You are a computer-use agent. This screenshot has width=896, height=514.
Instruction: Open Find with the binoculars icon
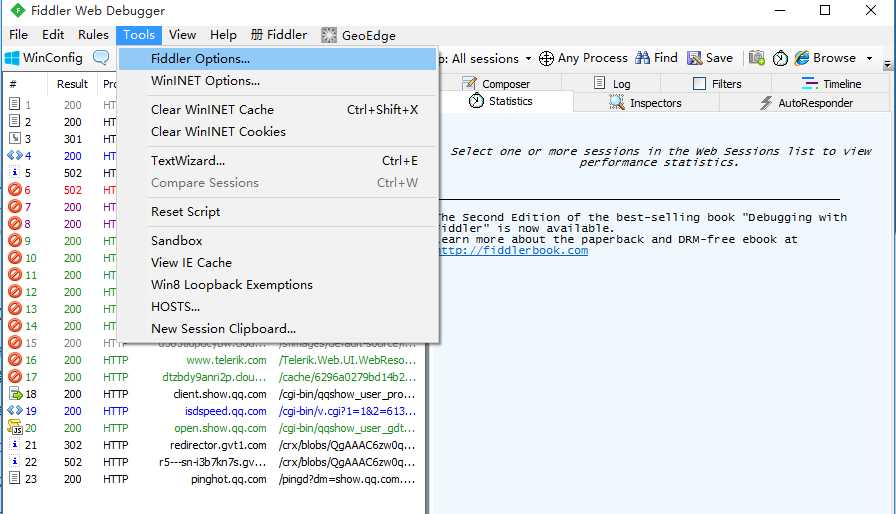pos(642,58)
